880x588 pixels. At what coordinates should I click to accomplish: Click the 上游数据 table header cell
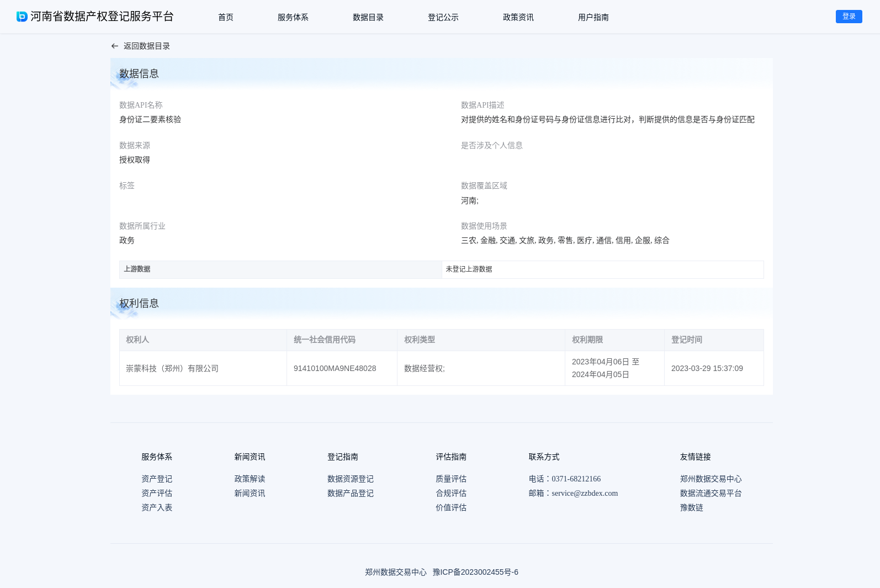(280, 269)
